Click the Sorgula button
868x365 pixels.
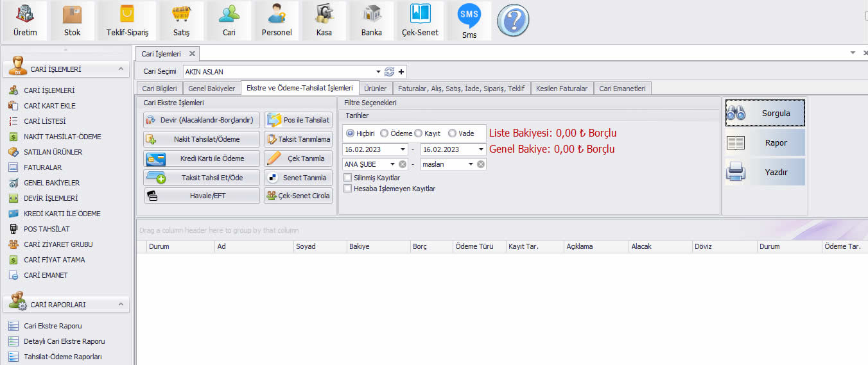coord(765,114)
